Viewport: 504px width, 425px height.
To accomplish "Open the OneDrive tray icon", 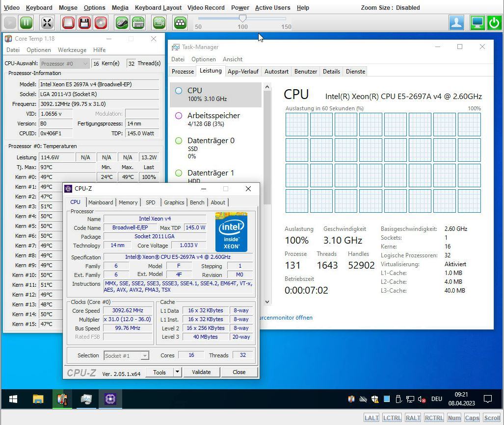I will (363, 399).
